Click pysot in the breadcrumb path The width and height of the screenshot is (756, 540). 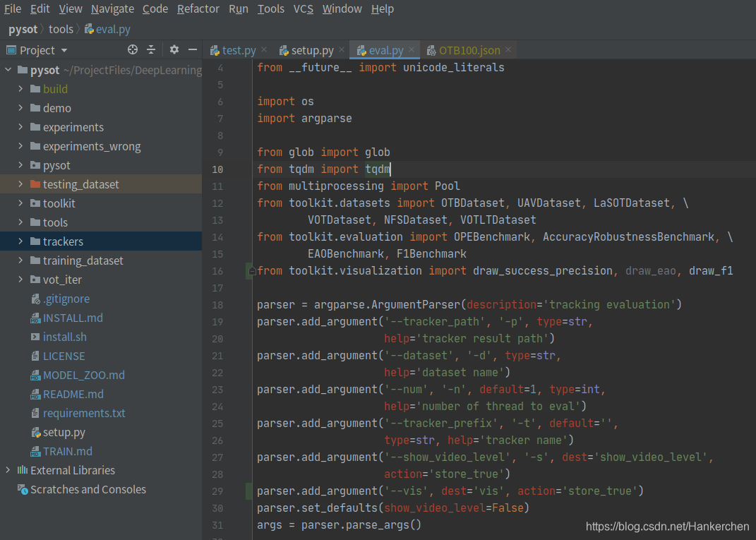[23, 30]
